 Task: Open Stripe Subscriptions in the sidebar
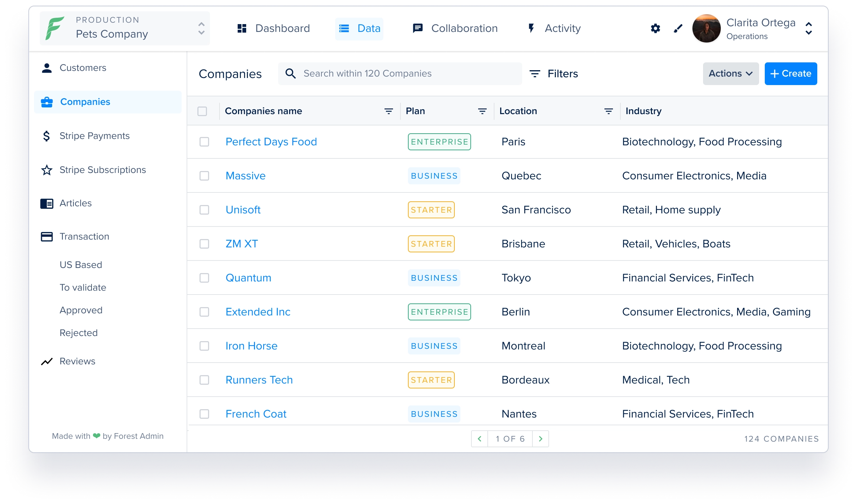(x=103, y=170)
